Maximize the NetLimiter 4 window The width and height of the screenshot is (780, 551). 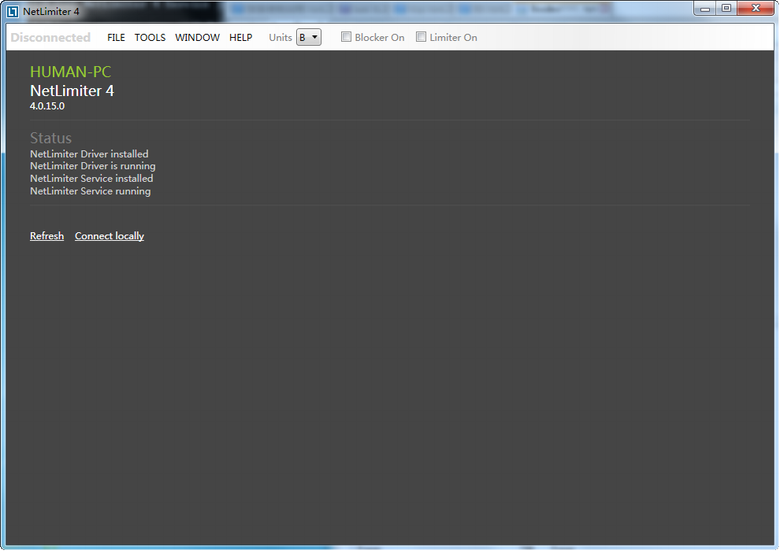(726, 8)
